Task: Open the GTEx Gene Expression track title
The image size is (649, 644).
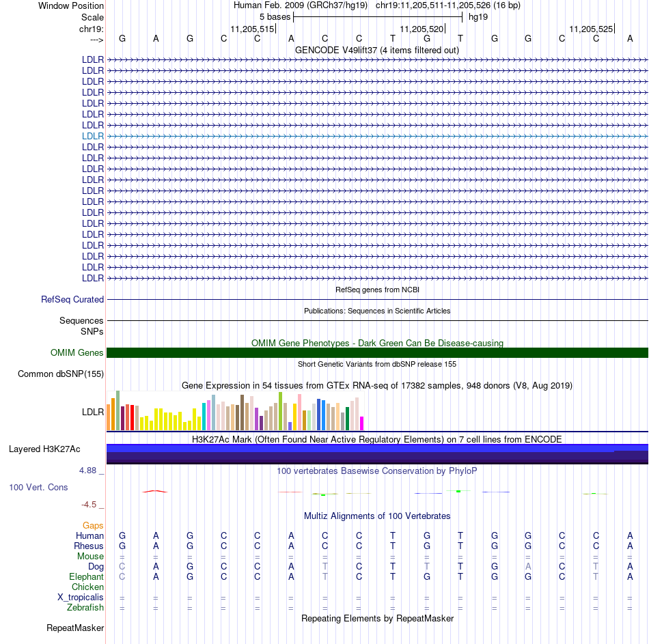Action: coord(377,385)
